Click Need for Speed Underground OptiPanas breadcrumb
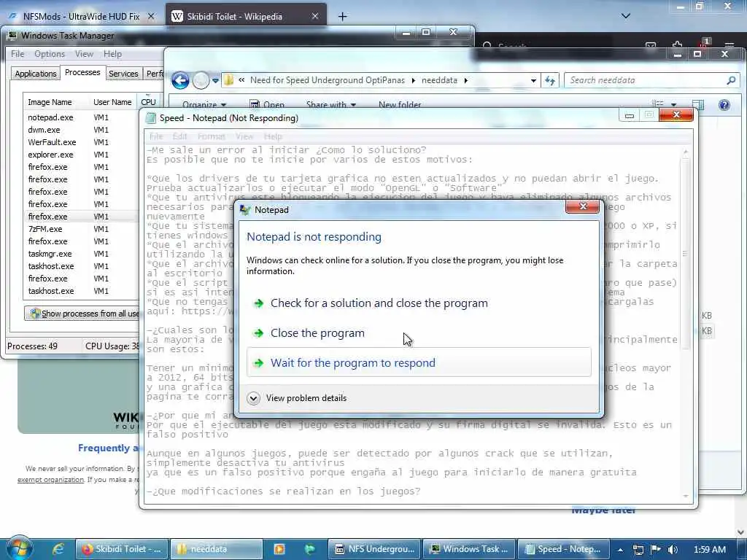Image resolution: width=747 pixels, height=560 pixels. tap(328, 80)
